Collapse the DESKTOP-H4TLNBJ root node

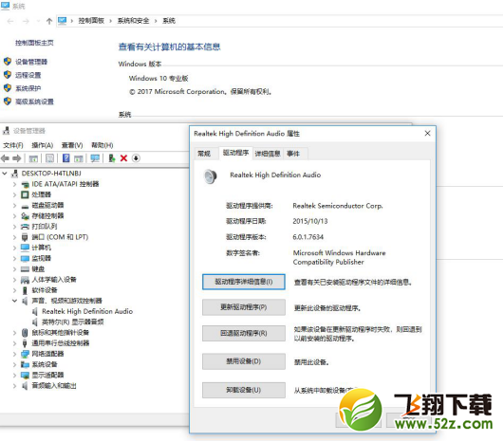[x=5, y=174]
